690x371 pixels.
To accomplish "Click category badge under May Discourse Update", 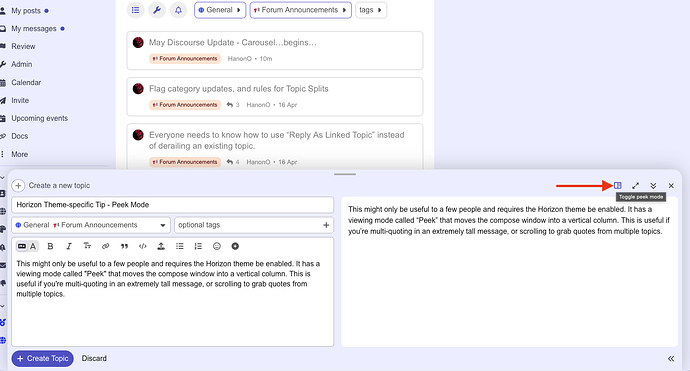I will pyautogui.click(x=185, y=59).
